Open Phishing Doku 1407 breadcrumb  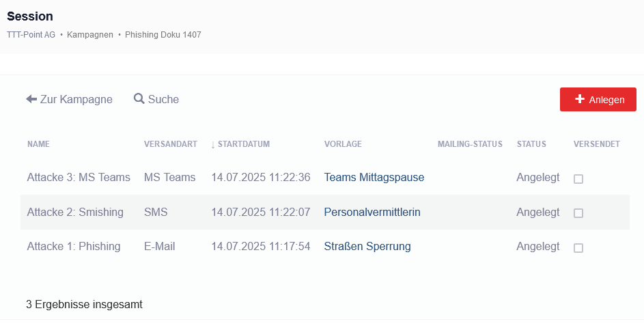pos(163,34)
